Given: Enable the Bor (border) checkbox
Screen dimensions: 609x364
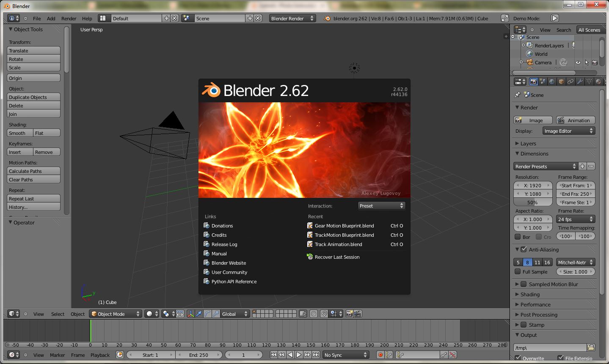Looking at the screenshot, I should pyautogui.click(x=518, y=237).
